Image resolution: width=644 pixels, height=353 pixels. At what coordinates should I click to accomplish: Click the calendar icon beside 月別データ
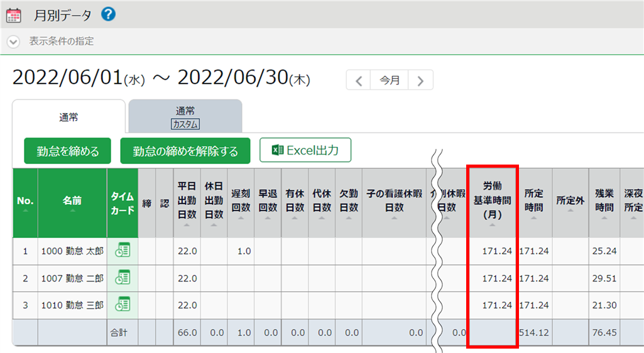(x=13, y=14)
